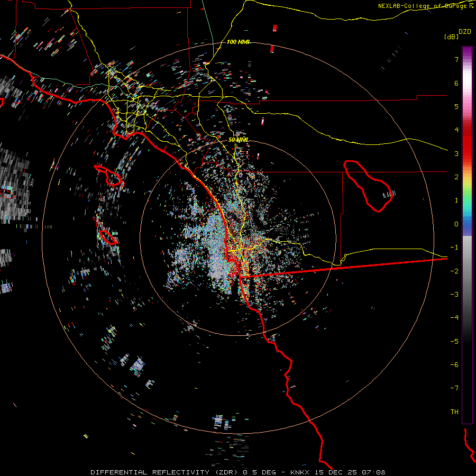Click the 5 value on color scale
476x476 pixels.
tap(456, 106)
